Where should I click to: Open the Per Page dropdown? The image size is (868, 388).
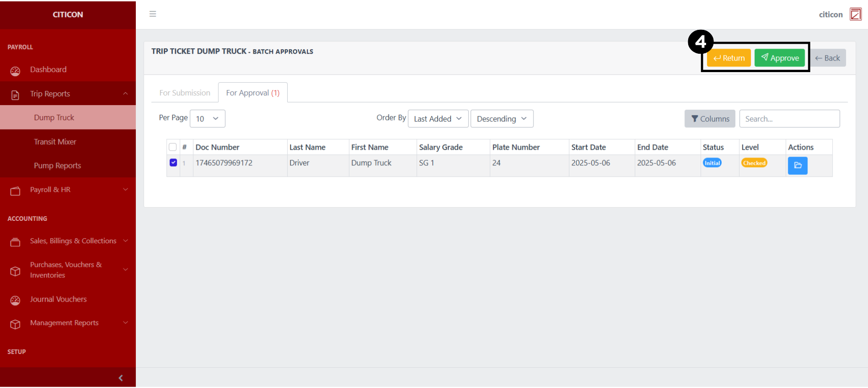pyautogui.click(x=207, y=119)
